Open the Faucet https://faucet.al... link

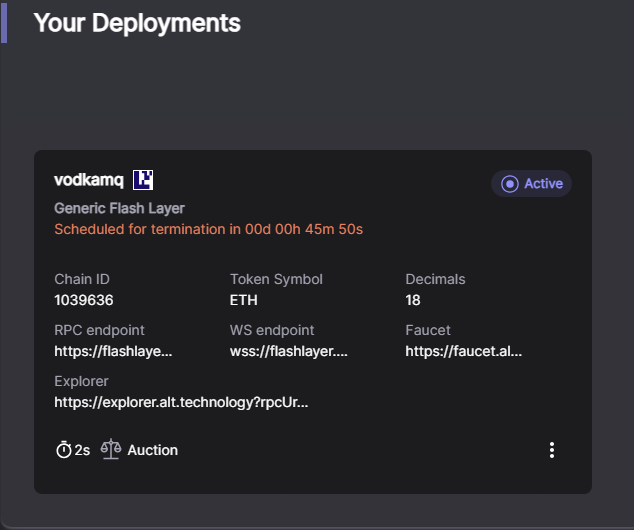pyautogui.click(x=464, y=351)
